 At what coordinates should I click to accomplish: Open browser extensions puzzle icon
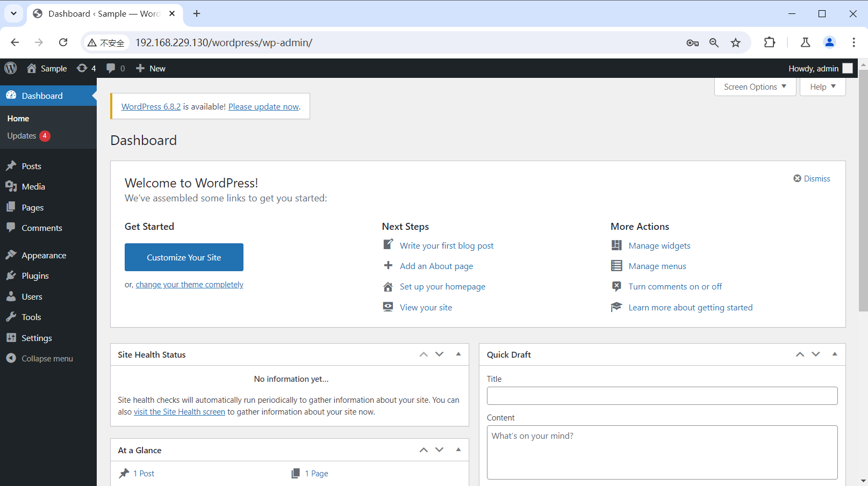coord(770,42)
